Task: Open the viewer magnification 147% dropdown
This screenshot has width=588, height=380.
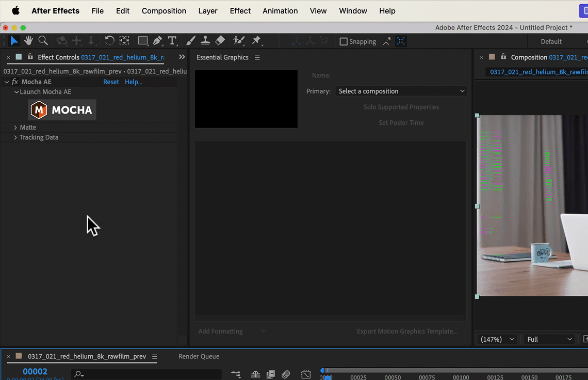Action: pyautogui.click(x=497, y=339)
